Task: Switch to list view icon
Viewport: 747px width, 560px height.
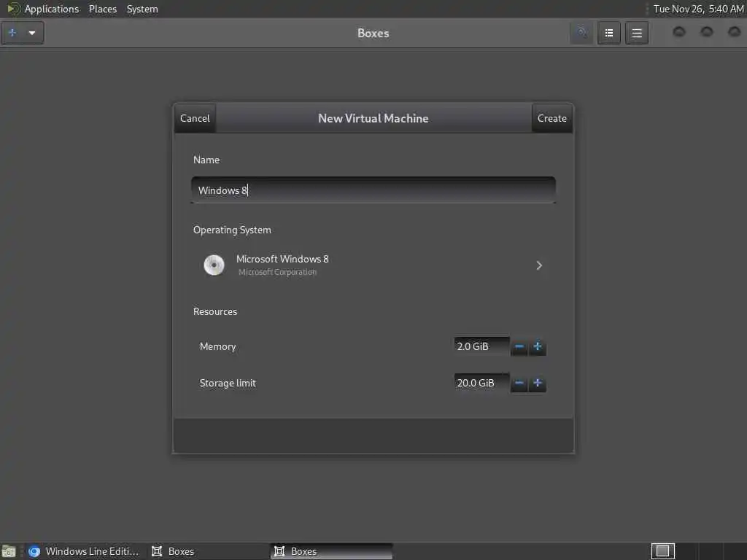Action: (x=609, y=33)
